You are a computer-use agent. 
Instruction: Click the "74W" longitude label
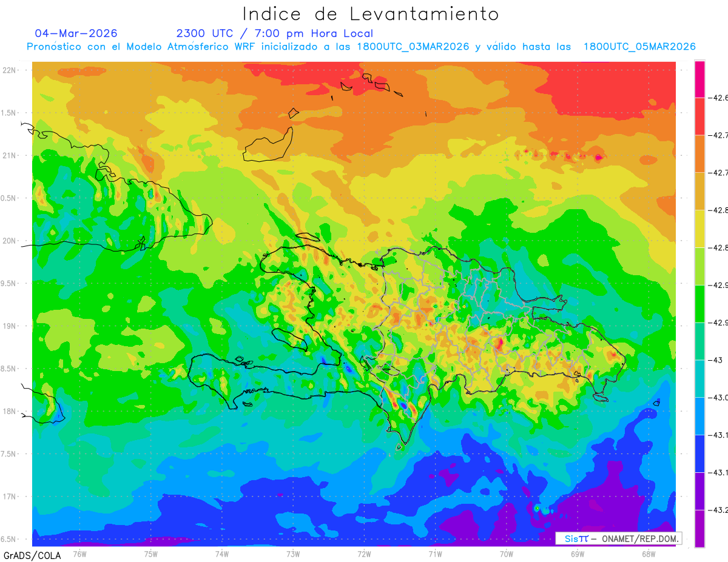(221, 554)
